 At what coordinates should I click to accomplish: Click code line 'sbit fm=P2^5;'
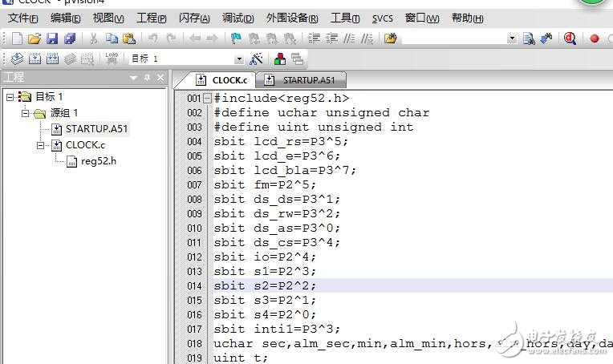click(264, 184)
